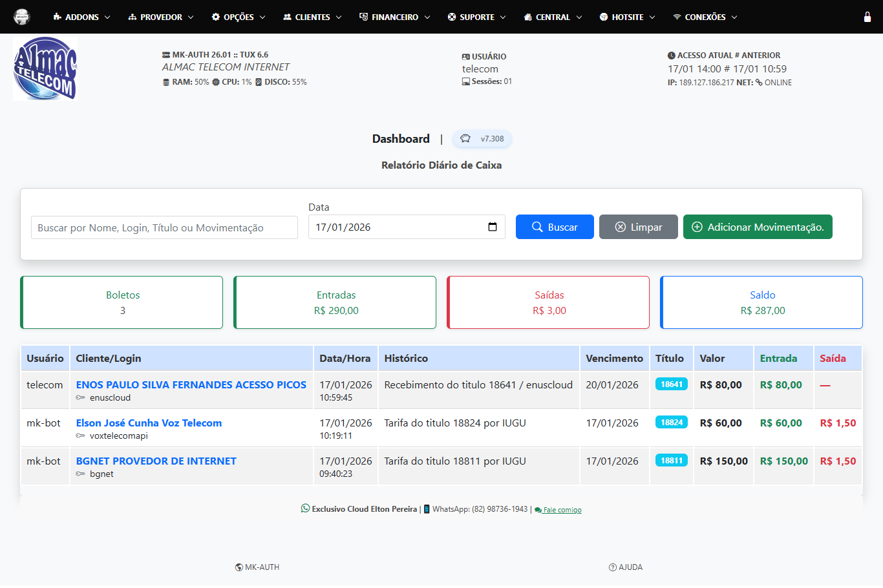Open the CLIENTES menu
This screenshot has height=588, width=883.
tap(312, 17)
